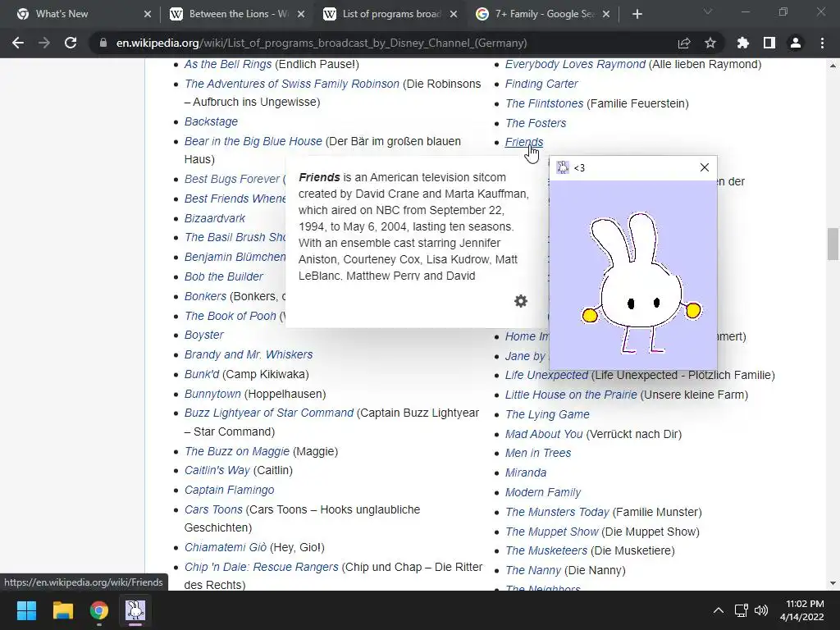Close the <3 bunny popup window
This screenshot has width=840, height=630.
pyautogui.click(x=705, y=167)
